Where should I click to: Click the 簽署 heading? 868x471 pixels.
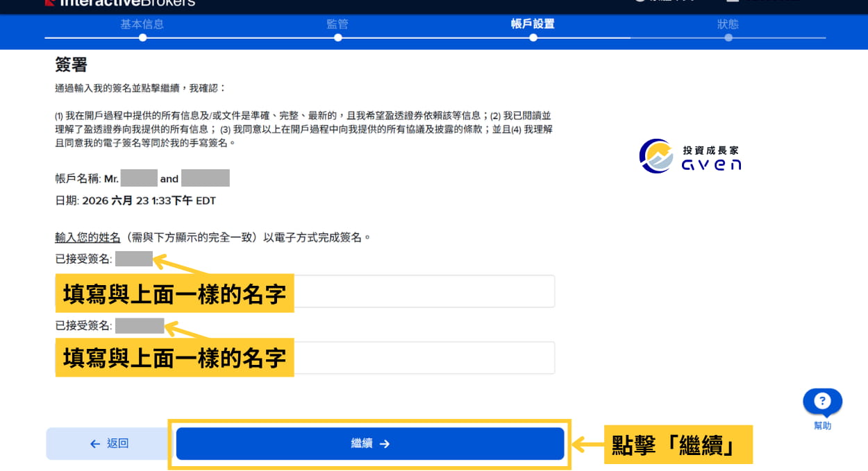[71, 65]
